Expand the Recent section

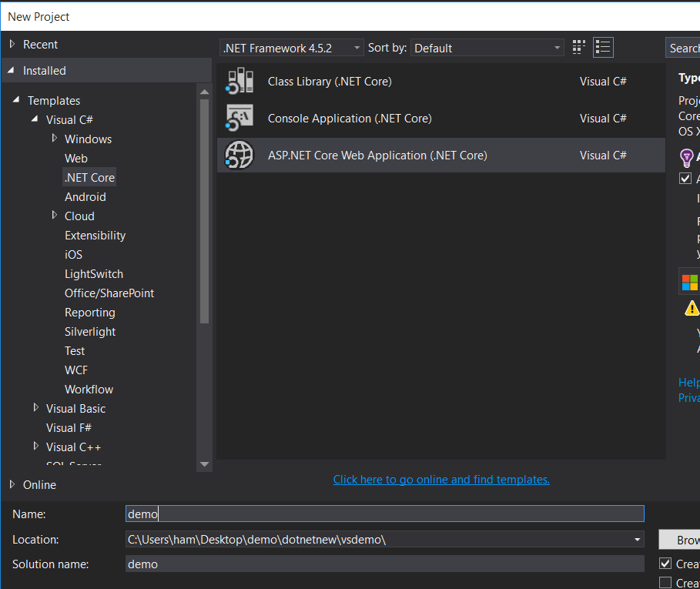pyautogui.click(x=12, y=44)
